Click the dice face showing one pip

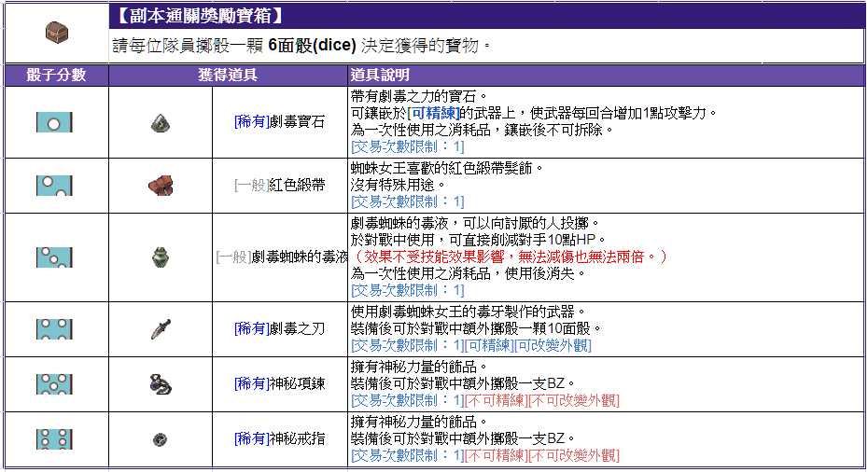click(54, 122)
